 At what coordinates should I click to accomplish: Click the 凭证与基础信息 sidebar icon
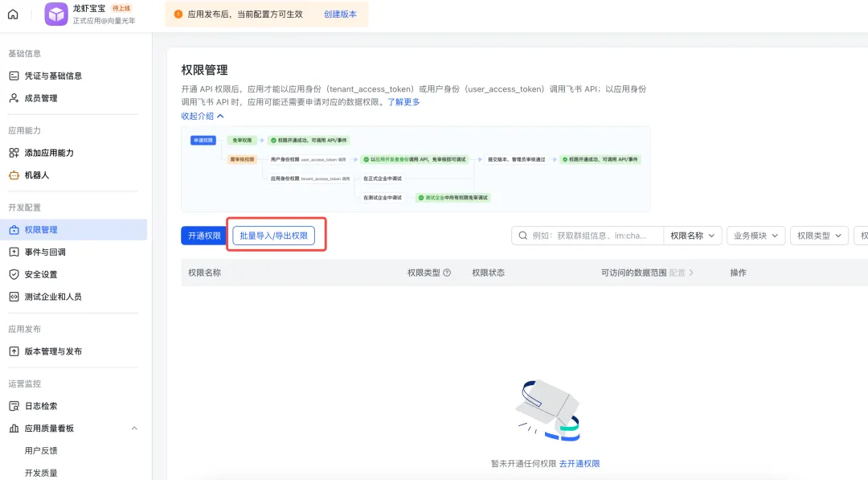(14, 76)
